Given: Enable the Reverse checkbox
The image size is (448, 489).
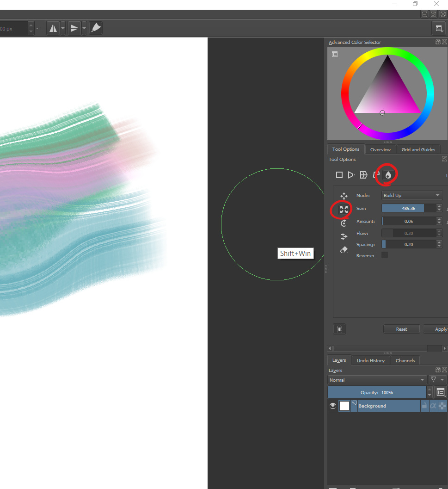Looking at the screenshot, I should (x=385, y=255).
